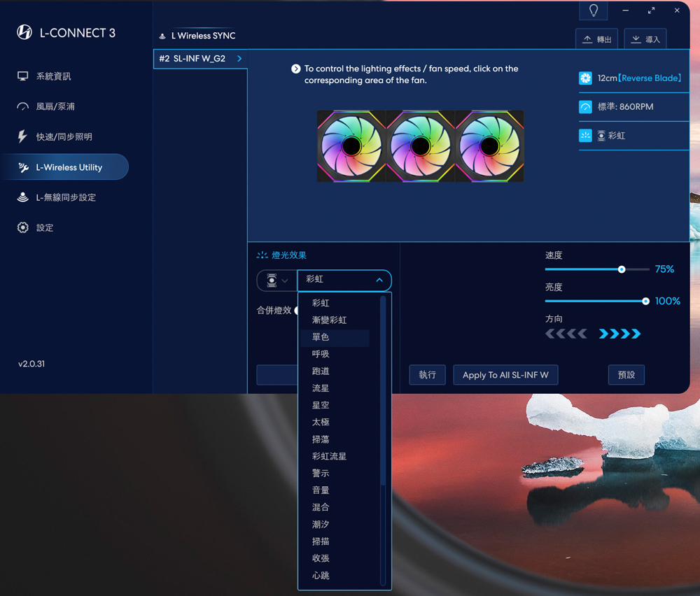This screenshot has width=700, height=596.
Task: Open the 系統資訊 page in the sidebar
Action: 54,76
